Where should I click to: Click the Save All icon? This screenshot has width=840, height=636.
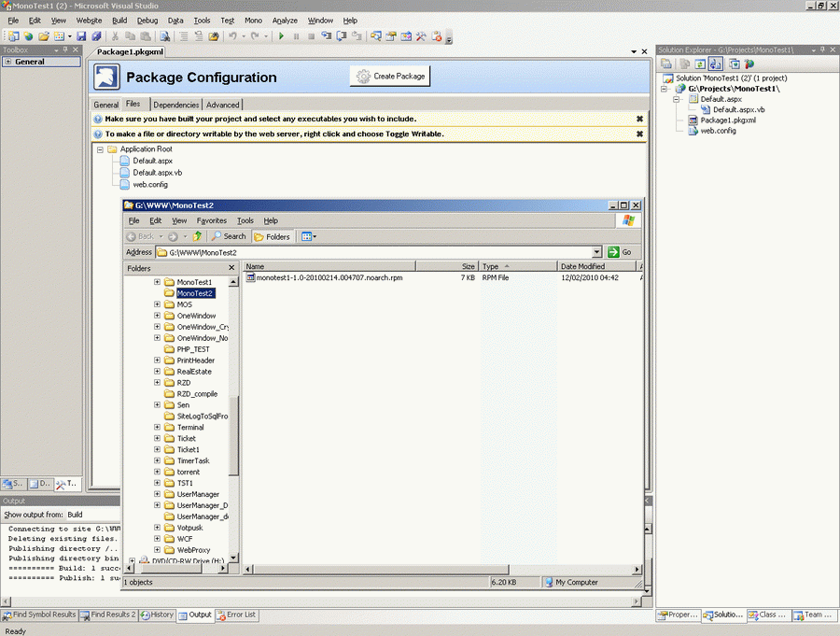[96, 35]
